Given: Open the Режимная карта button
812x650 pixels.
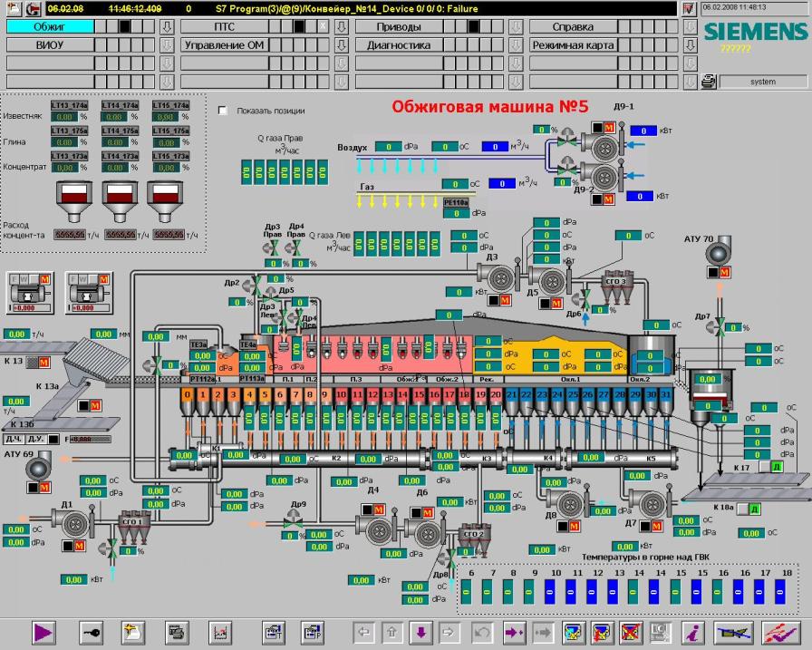Looking at the screenshot, I should (x=573, y=45).
